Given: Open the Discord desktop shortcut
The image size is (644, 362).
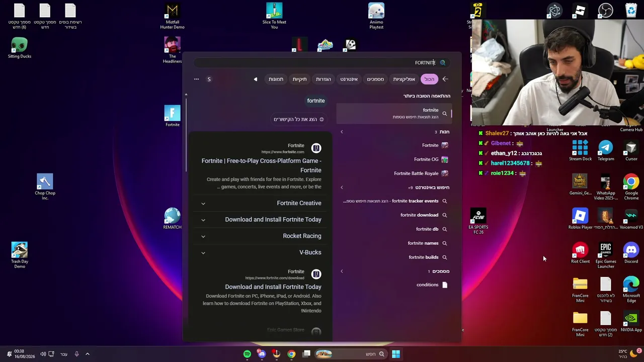Looking at the screenshot, I should [x=631, y=253].
